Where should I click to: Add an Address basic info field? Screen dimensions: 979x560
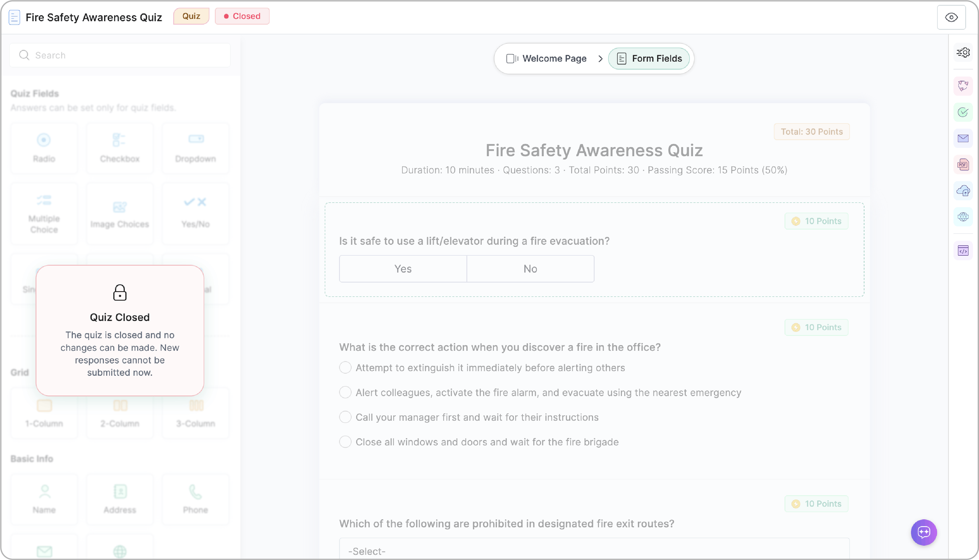(x=120, y=499)
